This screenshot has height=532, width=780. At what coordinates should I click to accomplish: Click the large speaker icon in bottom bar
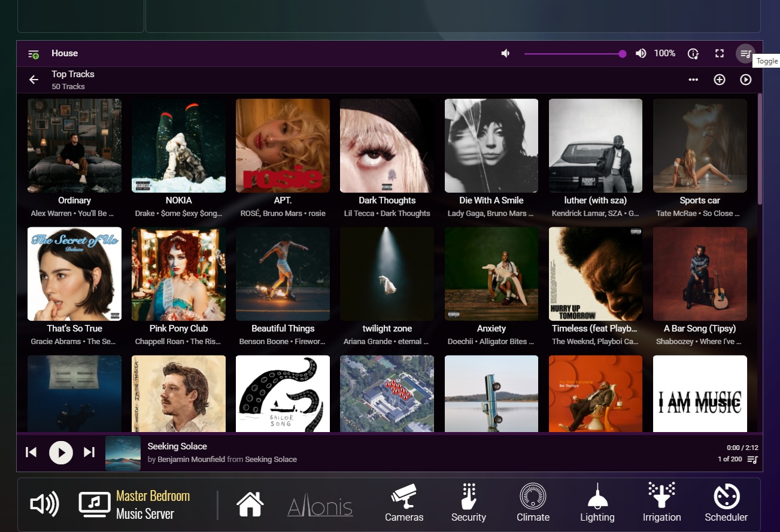(45, 504)
